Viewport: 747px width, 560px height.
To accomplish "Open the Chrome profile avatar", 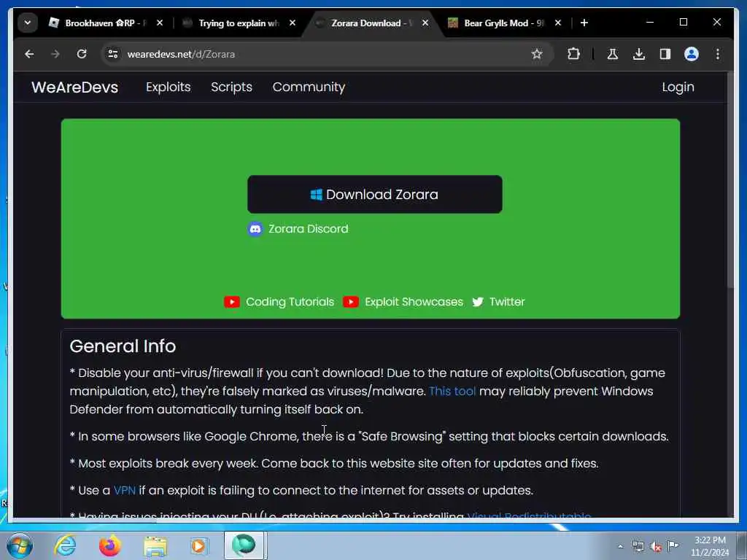I will pos(692,54).
